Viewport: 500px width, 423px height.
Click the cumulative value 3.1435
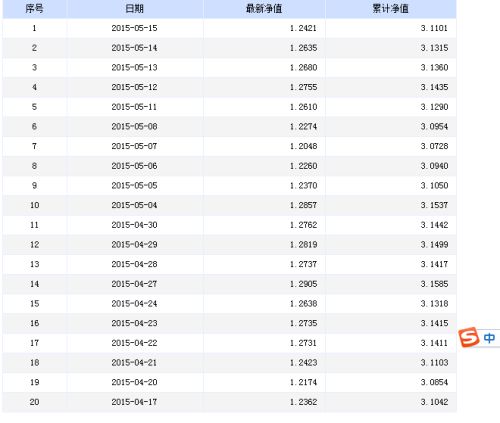[x=434, y=87]
